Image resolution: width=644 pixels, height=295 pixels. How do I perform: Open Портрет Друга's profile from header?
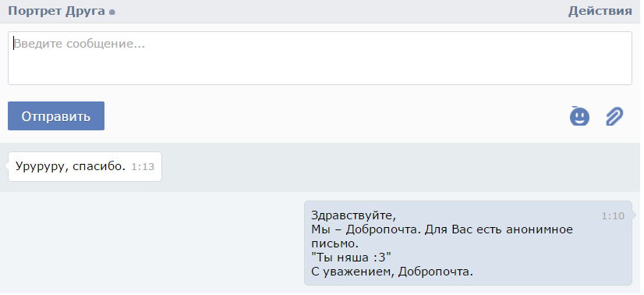pos(57,11)
